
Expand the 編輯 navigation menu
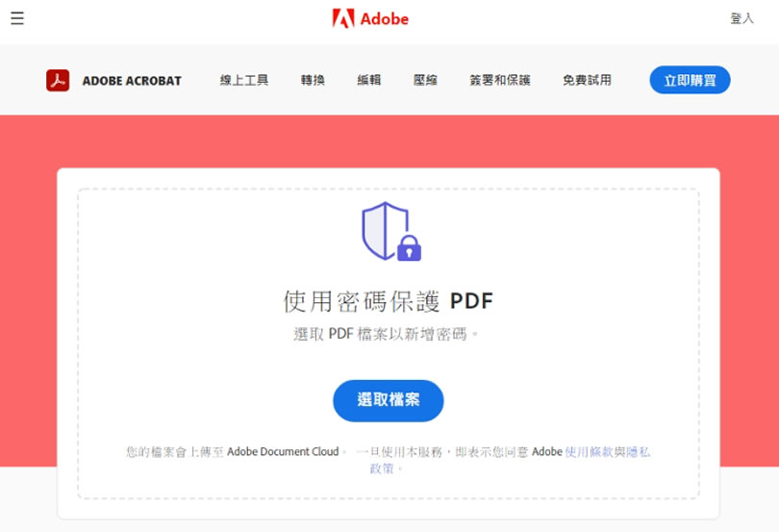[368, 81]
